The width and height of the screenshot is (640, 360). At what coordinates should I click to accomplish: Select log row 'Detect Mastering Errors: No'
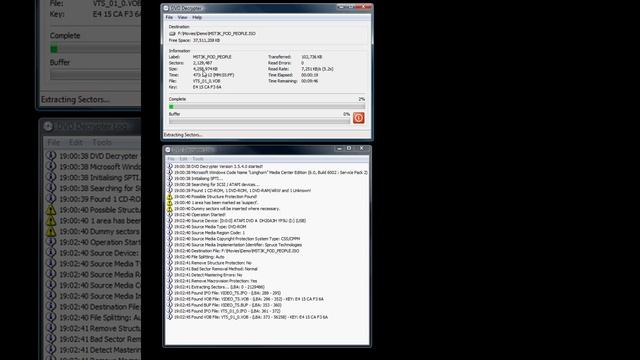point(208,275)
